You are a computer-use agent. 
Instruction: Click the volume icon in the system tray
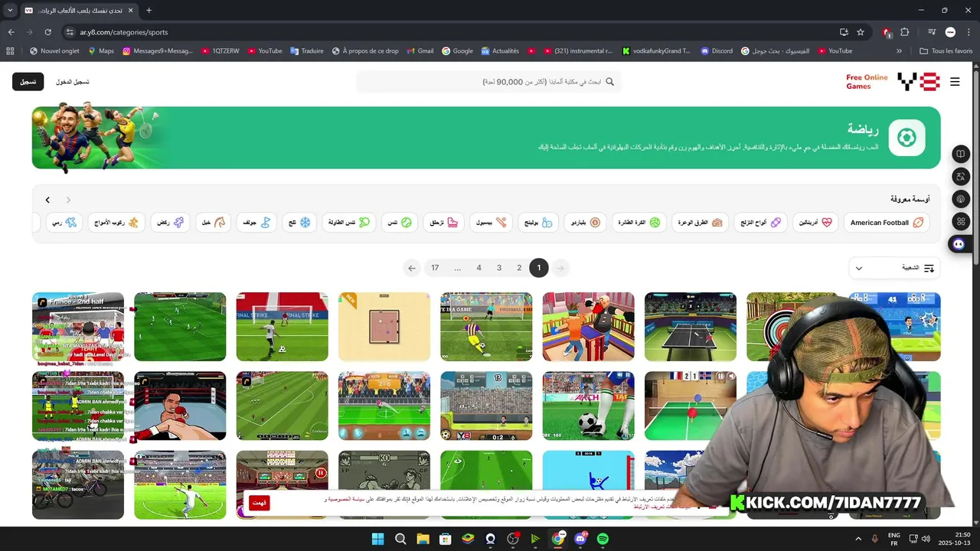[926, 539]
